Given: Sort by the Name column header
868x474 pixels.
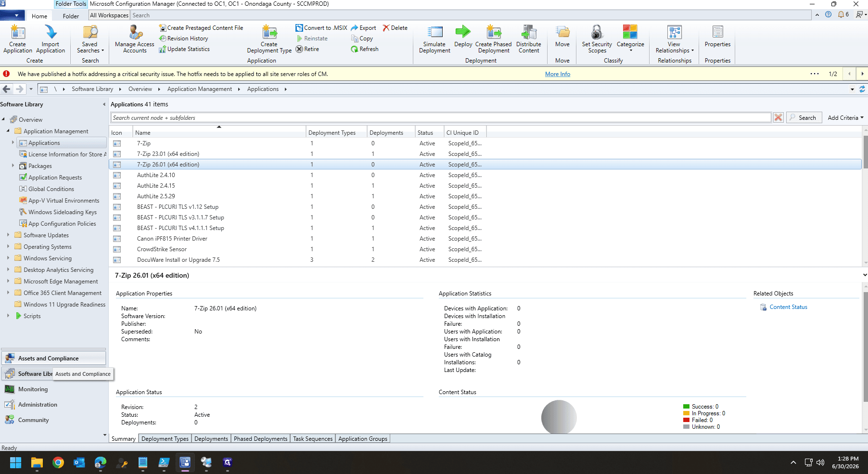Looking at the screenshot, I should pos(219,133).
